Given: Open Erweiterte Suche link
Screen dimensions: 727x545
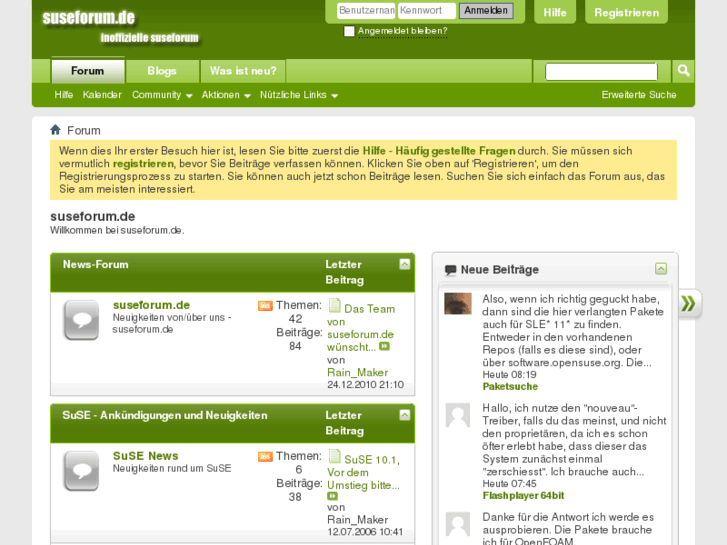Looking at the screenshot, I should pyautogui.click(x=639, y=95).
